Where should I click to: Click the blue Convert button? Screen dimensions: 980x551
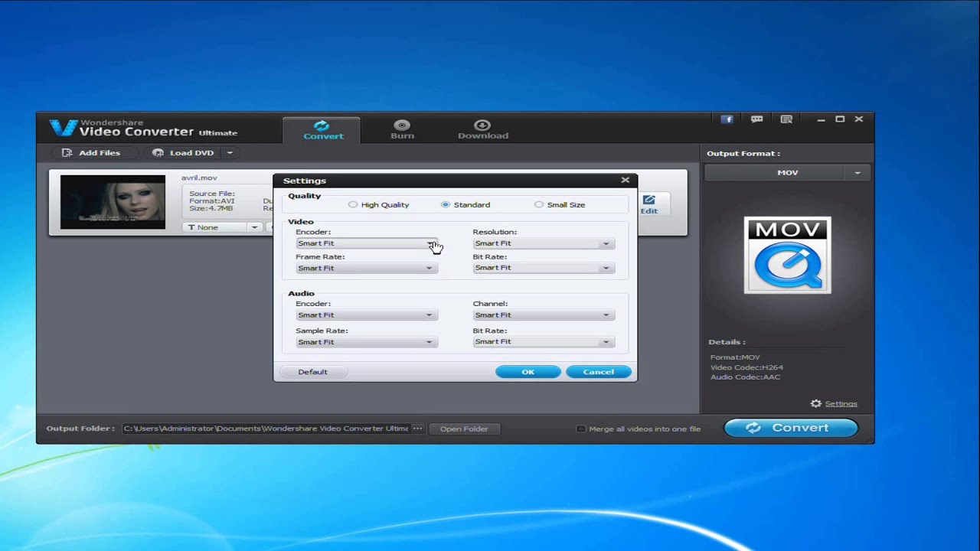point(791,428)
